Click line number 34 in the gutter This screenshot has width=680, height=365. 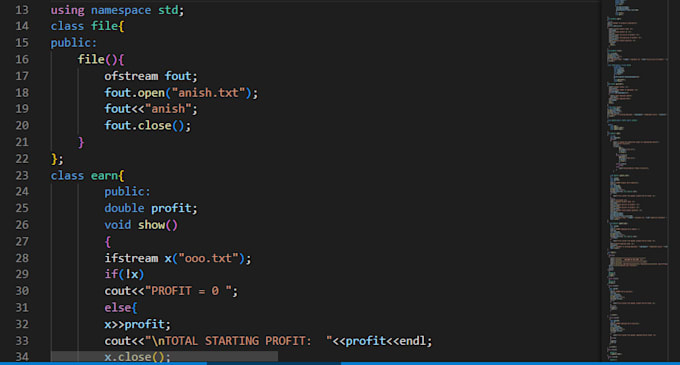(x=22, y=357)
